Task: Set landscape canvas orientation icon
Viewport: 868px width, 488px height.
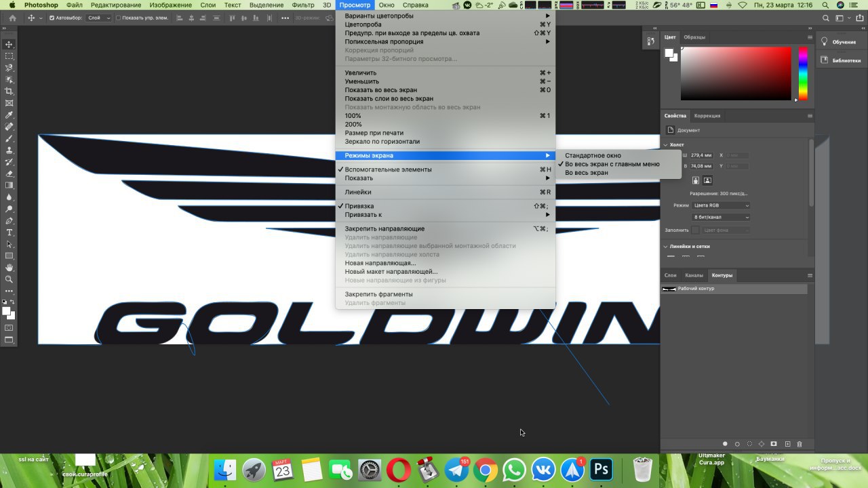Action: (707, 180)
